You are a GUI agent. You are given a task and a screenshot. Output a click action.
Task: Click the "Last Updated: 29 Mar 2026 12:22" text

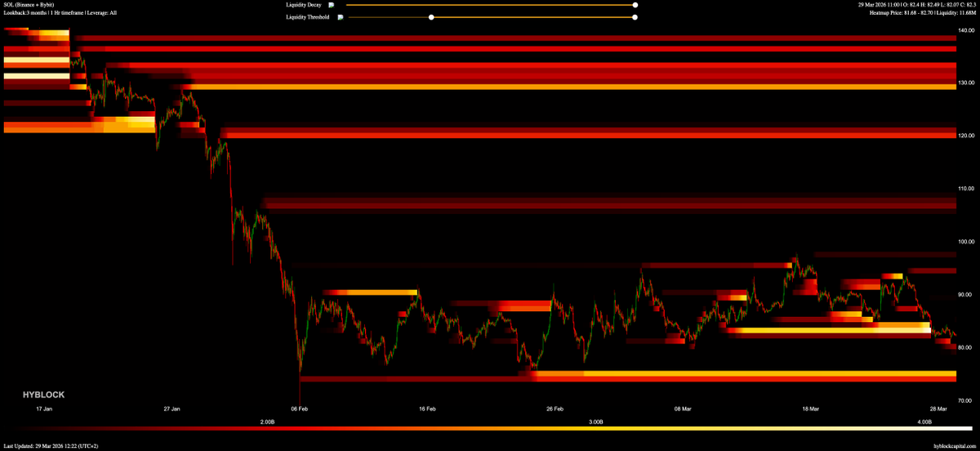pyautogui.click(x=40, y=445)
